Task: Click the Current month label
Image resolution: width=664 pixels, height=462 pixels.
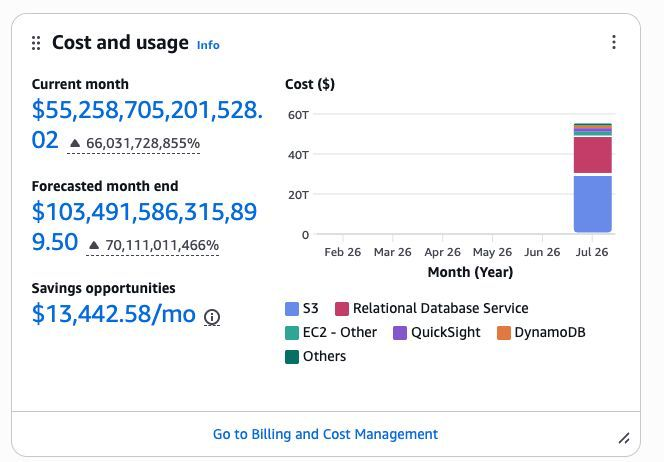Action: (x=80, y=84)
